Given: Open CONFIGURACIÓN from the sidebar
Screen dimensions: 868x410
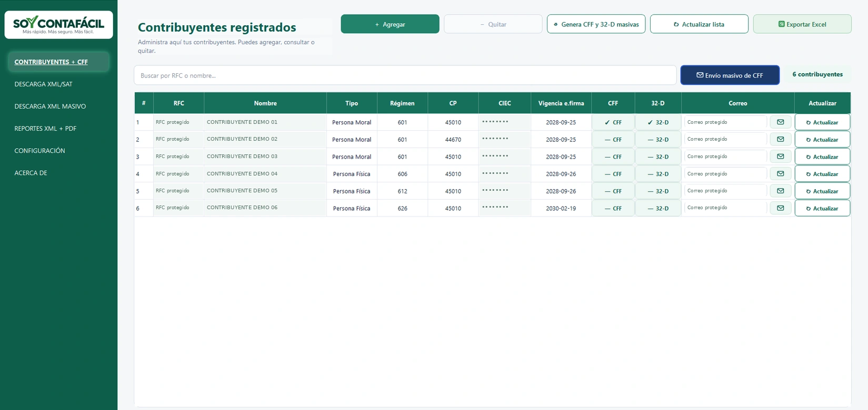Looking at the screenshot, I should (x=40, y=151).
